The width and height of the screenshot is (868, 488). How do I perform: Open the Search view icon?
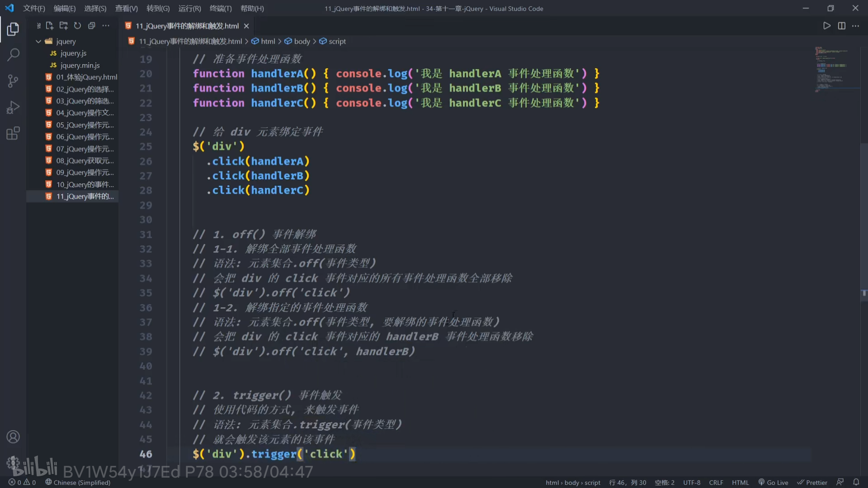pyautogui.click(x=13, y=55)
